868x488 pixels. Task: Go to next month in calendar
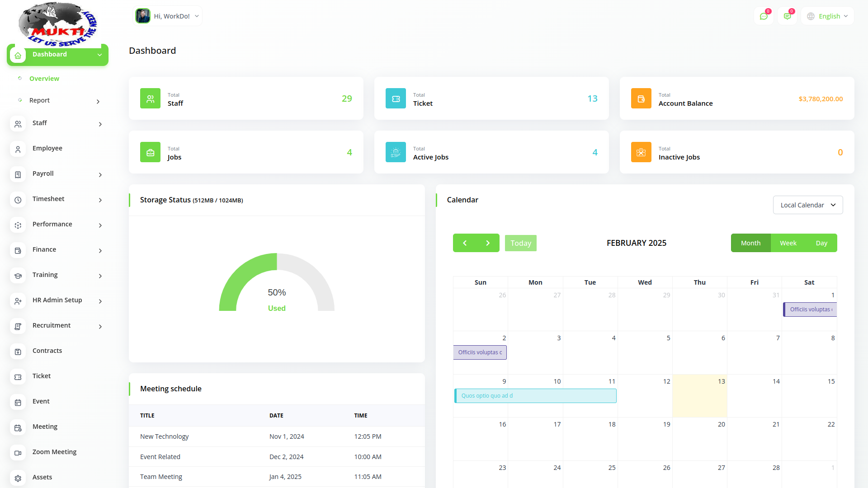coord(488,243)
